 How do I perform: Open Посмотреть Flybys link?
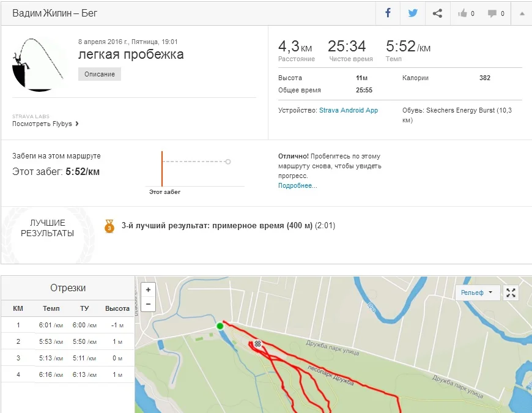[45, 124]
